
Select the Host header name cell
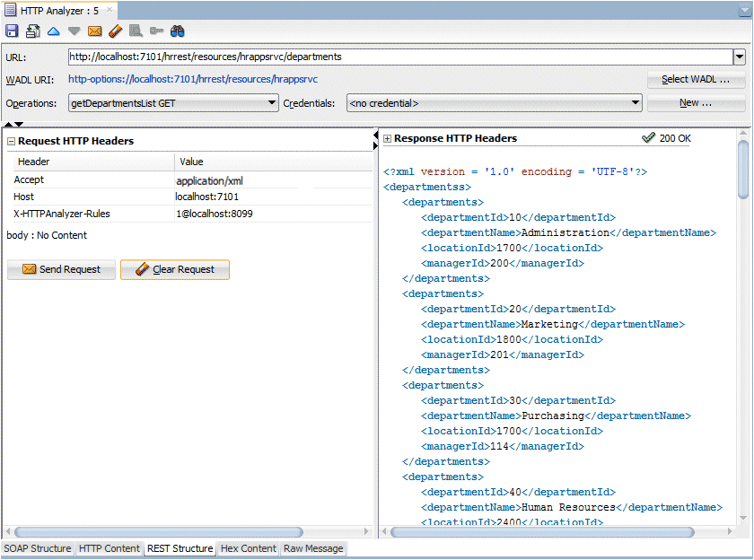click(24, 197)
